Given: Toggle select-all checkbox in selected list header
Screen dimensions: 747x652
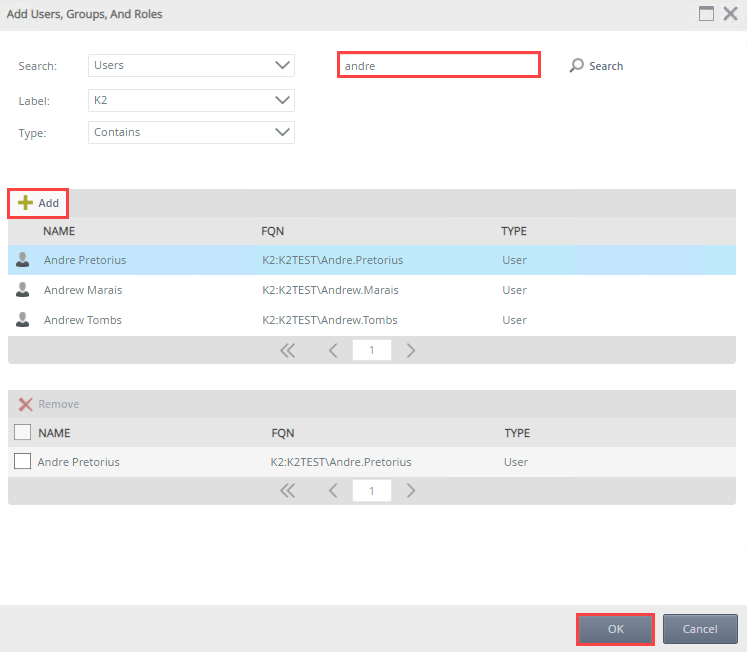Looking at the screenshot, I should (x=22, y=434).
